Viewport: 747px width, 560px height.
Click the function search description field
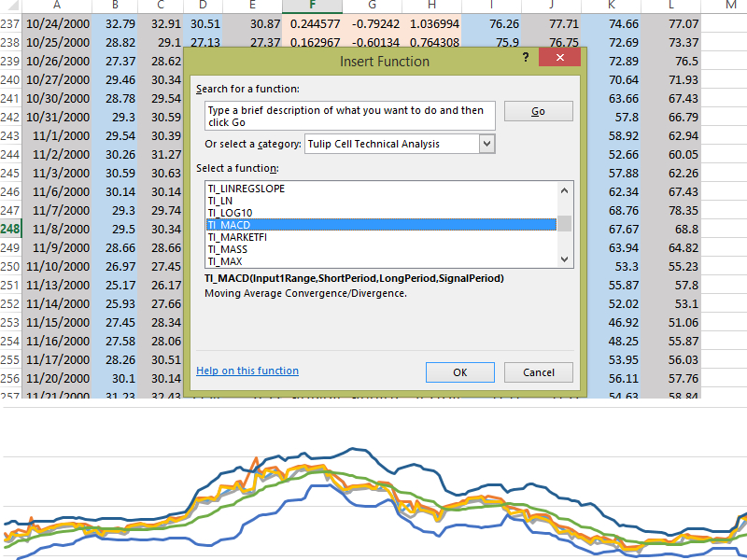[350, 116]
